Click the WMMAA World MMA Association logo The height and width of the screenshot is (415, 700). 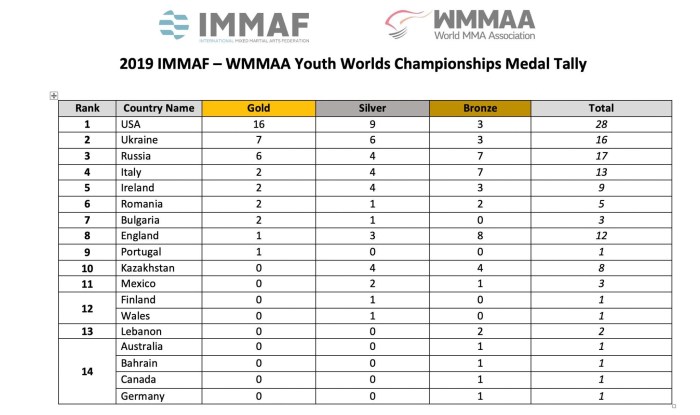(460, 26)
